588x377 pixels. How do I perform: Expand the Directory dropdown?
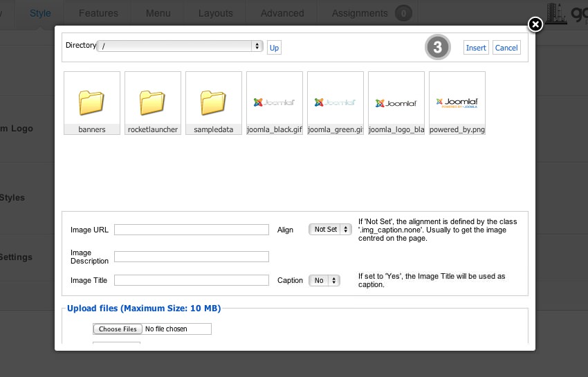[180, 46]
